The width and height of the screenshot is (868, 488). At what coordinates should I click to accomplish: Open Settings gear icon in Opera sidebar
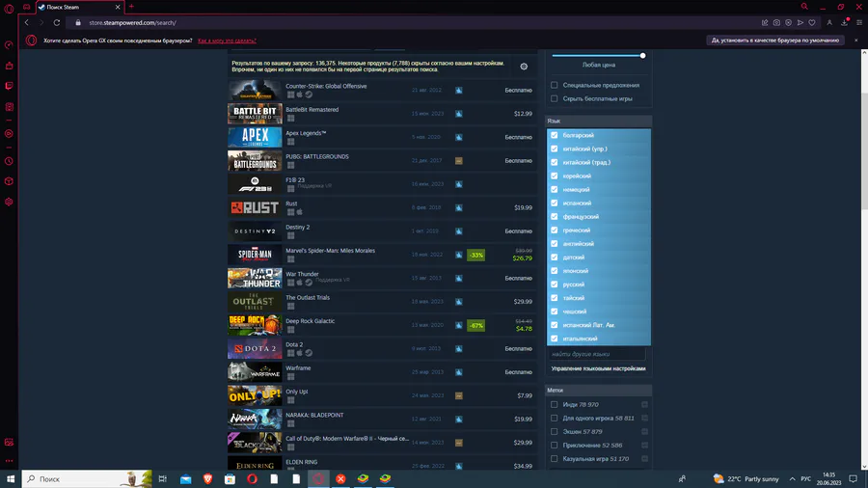click(x=9, y=202)
